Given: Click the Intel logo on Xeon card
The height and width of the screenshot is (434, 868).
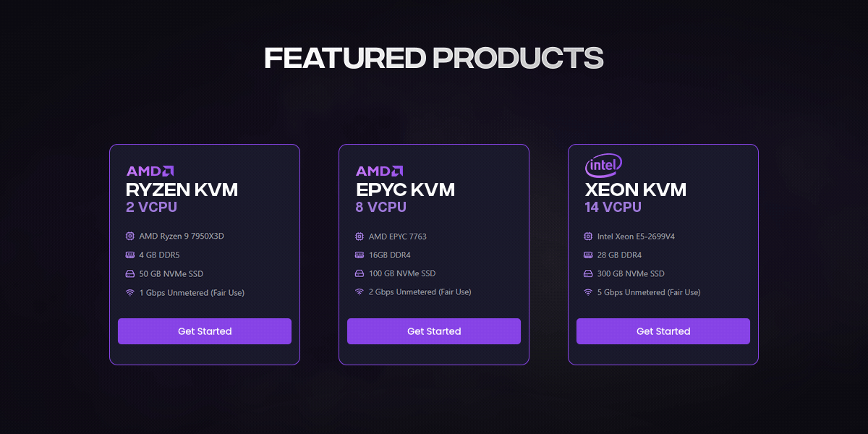Looking at the screenshot, I should coord(603,166).
